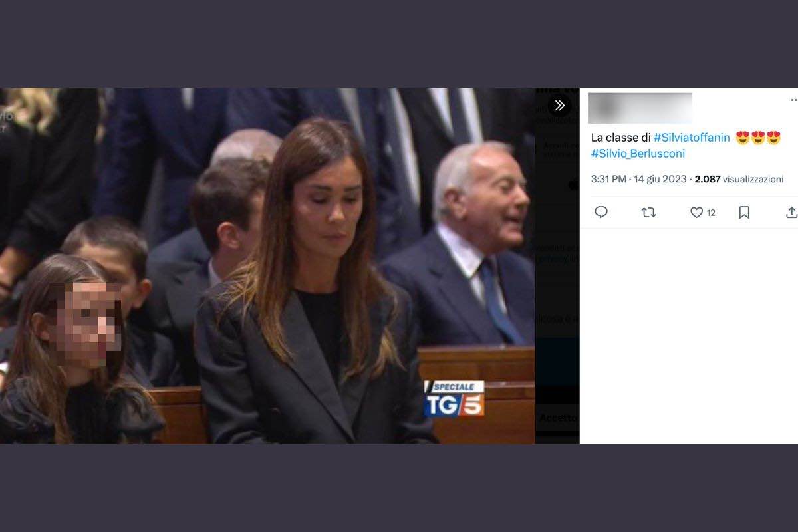This screenshot has width=798, height=532.
Task: Open the share upload-arrow icon
Action: [791, 212]
